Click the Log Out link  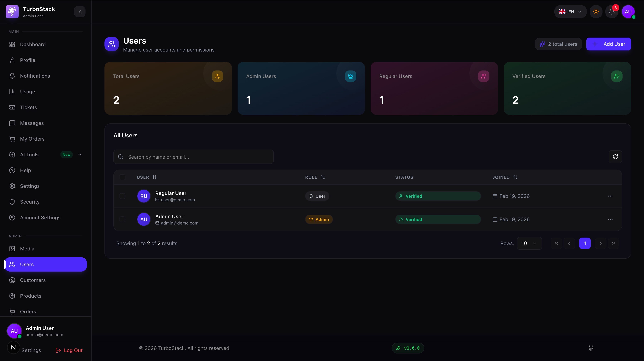69,350
